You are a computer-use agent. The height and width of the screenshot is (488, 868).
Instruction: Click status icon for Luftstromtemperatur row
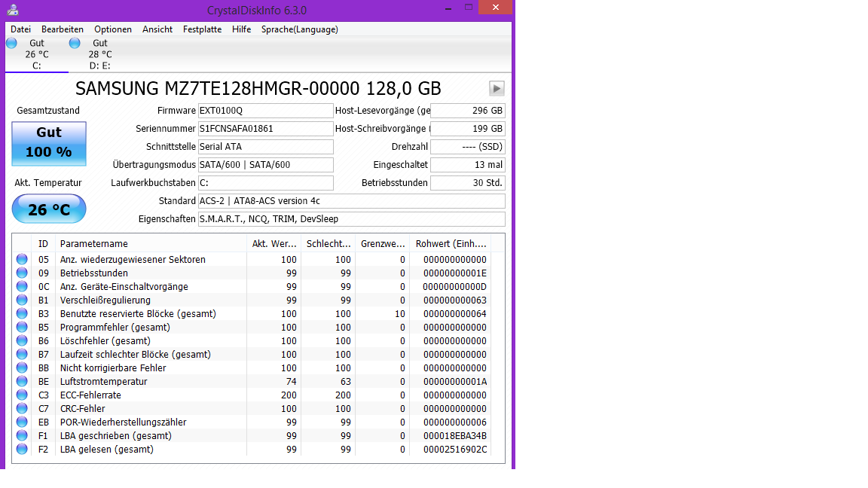[22, 381]
